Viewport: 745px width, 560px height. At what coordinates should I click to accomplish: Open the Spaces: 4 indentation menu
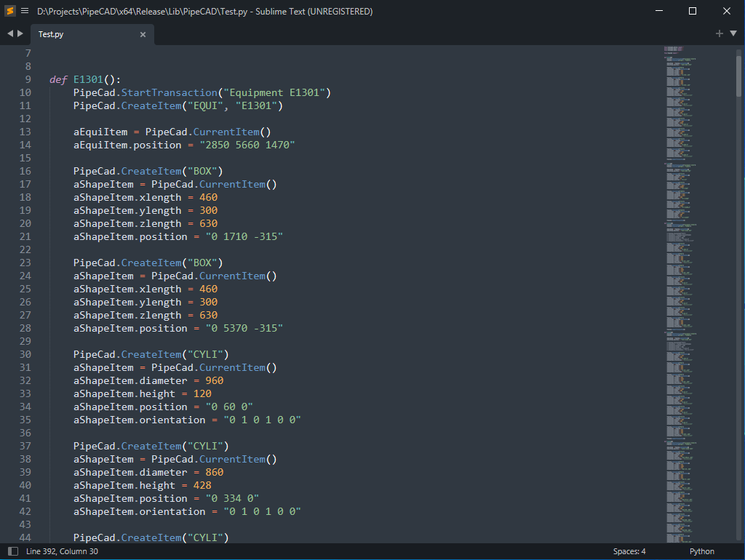pos(629,551)
